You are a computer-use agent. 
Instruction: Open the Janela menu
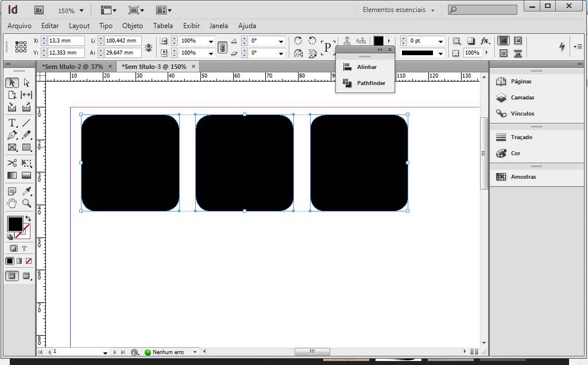coord(219,26)
